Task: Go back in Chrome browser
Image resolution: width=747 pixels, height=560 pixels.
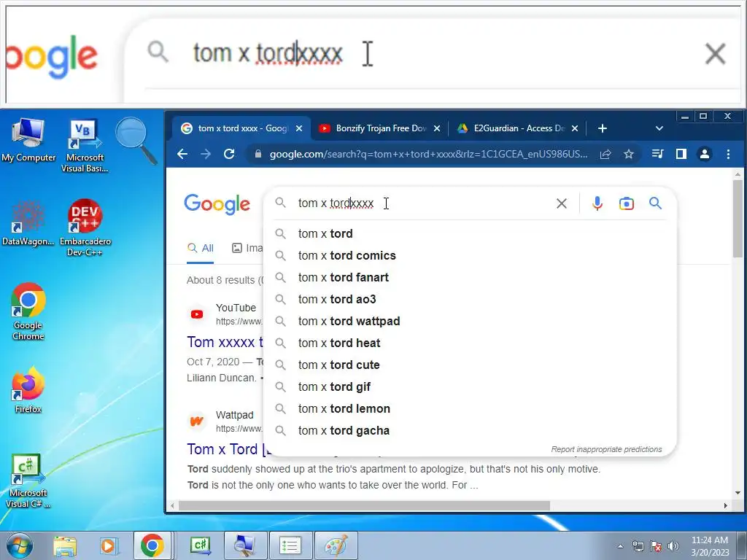Action: tap(182, 154)
